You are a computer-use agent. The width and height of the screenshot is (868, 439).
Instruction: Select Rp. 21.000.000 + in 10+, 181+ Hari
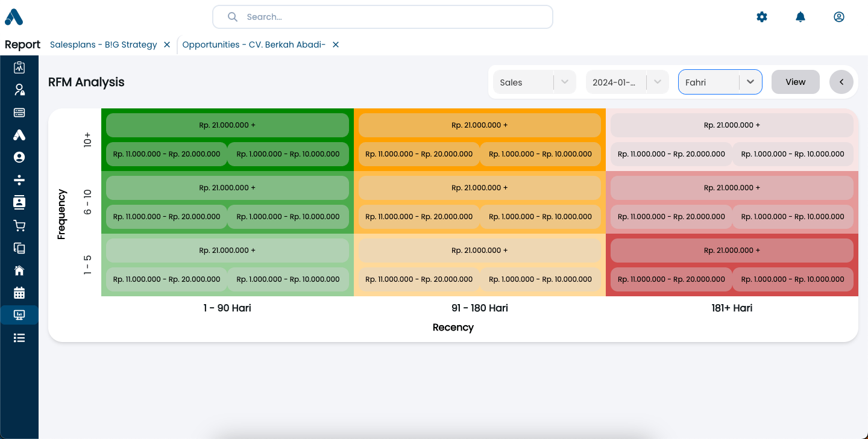pyautogui.click(x=732, y=125)
